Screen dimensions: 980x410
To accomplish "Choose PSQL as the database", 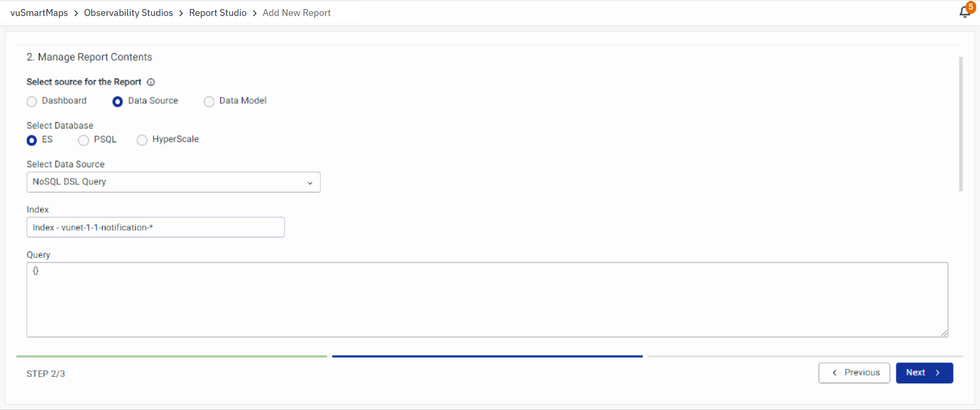I will (x=84, y=140).
